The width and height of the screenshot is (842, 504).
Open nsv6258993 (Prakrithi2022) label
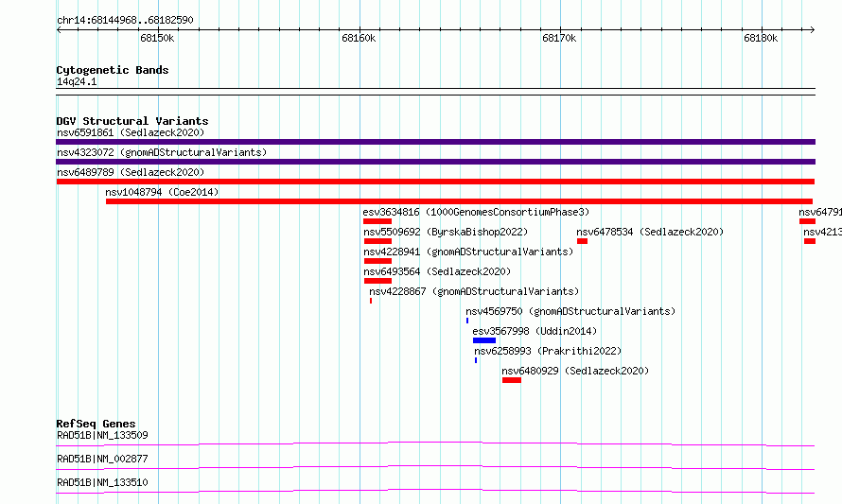tap(548, 351)
